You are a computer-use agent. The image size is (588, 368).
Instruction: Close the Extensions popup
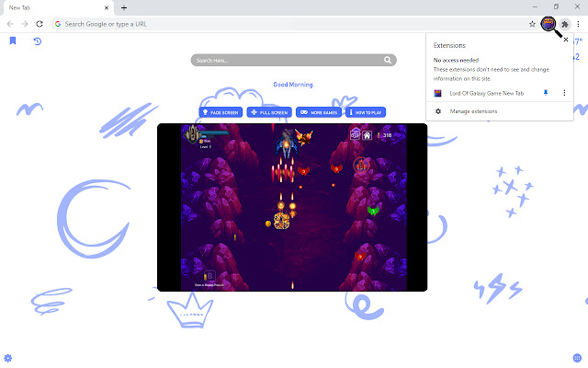click(566, 40)
